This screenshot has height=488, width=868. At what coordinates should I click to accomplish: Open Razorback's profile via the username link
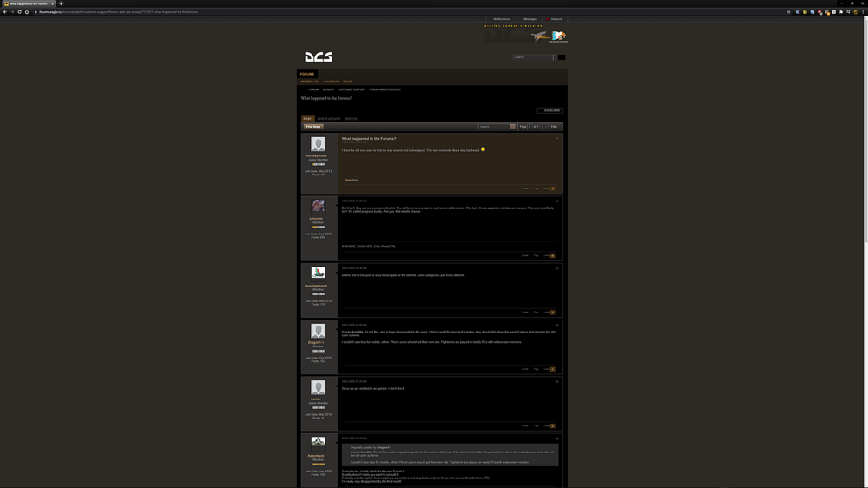click(x=316, y=455)
